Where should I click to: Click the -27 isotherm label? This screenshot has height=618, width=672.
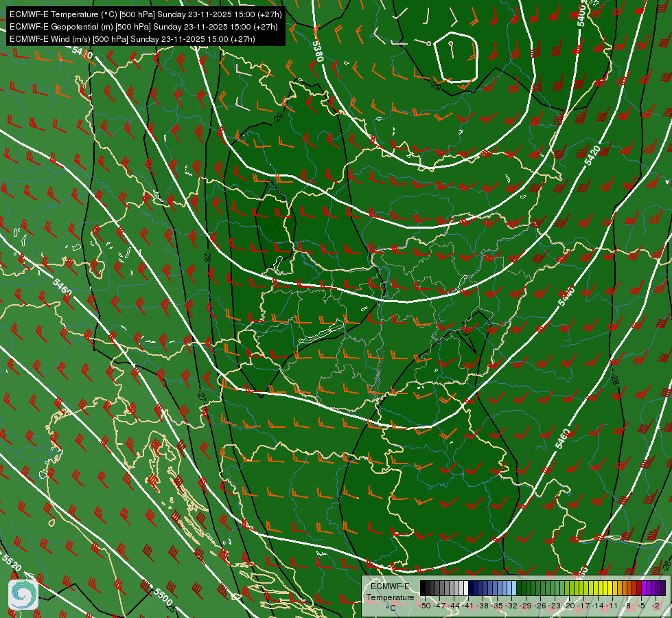click(202, 396)
